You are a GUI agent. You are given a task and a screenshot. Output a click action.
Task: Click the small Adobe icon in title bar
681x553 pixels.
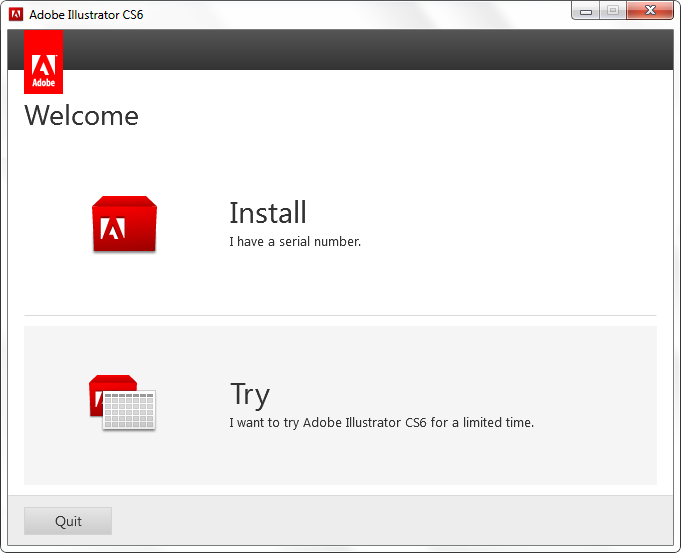click(16, 14)
